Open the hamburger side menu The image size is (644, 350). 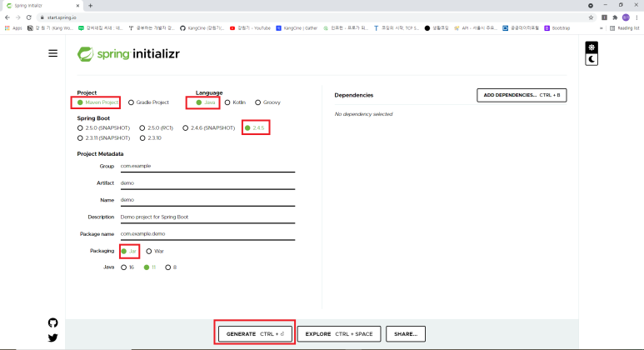[53, 53]
